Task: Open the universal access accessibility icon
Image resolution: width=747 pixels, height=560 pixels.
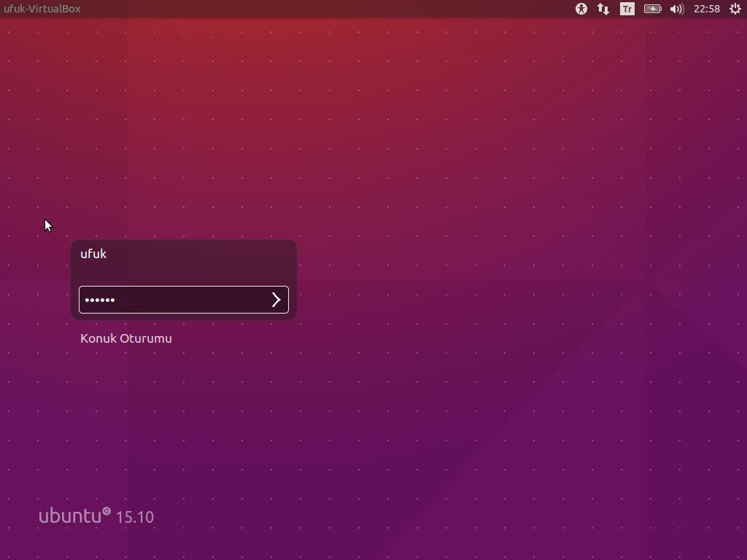Action: [x=581, y=9]
